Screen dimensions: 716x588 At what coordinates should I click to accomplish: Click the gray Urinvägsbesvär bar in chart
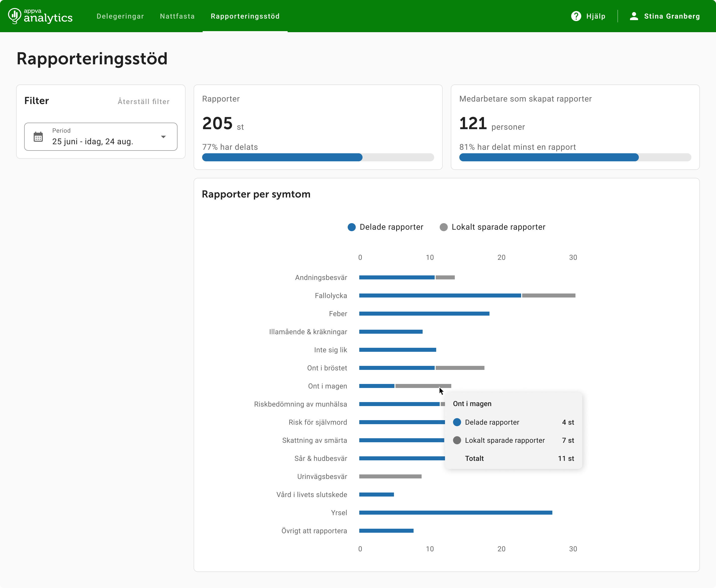click(390, 477)
